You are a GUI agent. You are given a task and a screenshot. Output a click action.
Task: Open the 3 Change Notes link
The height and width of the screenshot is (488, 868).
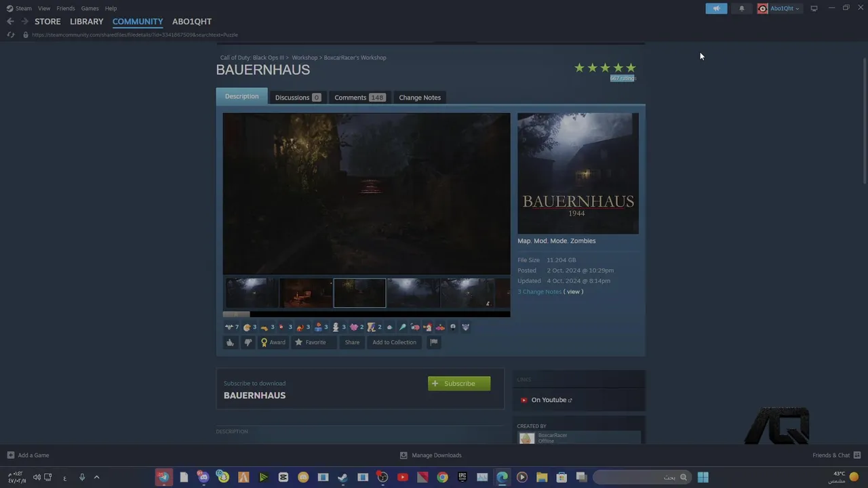coord(539,291)
